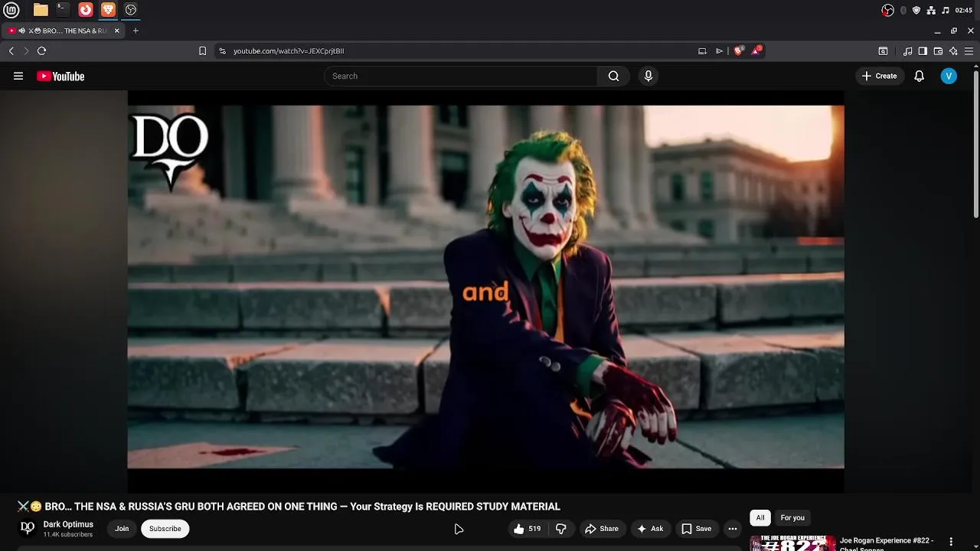Click the video title heading text
Screen dimensions: 980x551
(x=289, y=507)
